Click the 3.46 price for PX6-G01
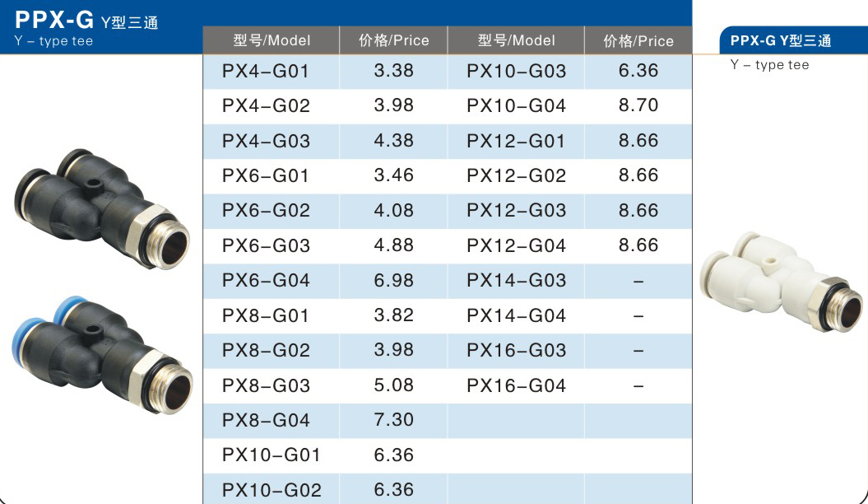 (393, 176)
